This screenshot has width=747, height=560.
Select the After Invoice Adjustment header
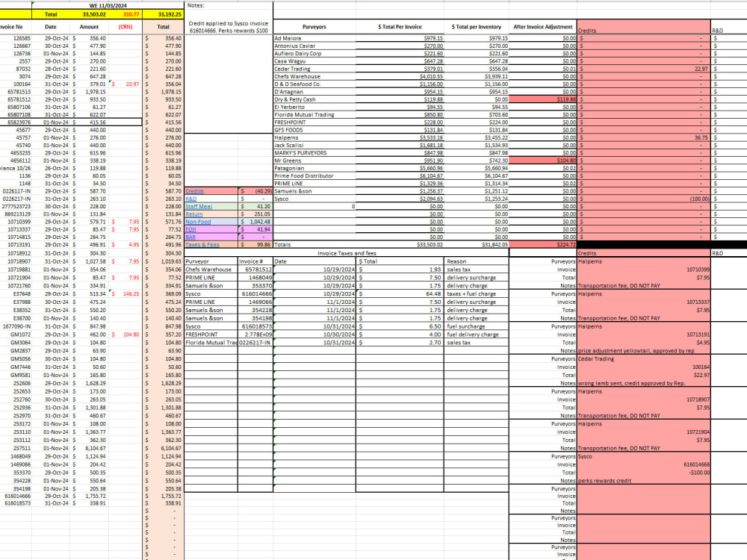(x=542, y=27)
